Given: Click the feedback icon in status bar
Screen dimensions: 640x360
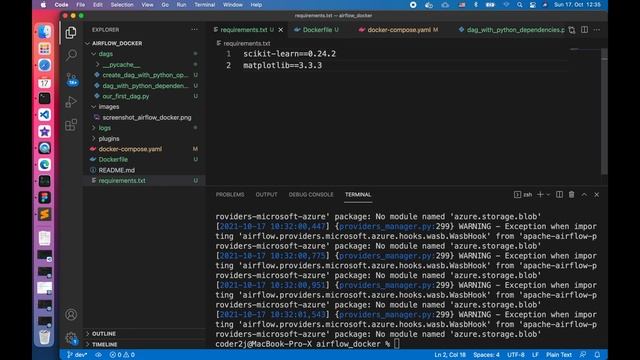Looking at the screenshot, I should (583, 355).
